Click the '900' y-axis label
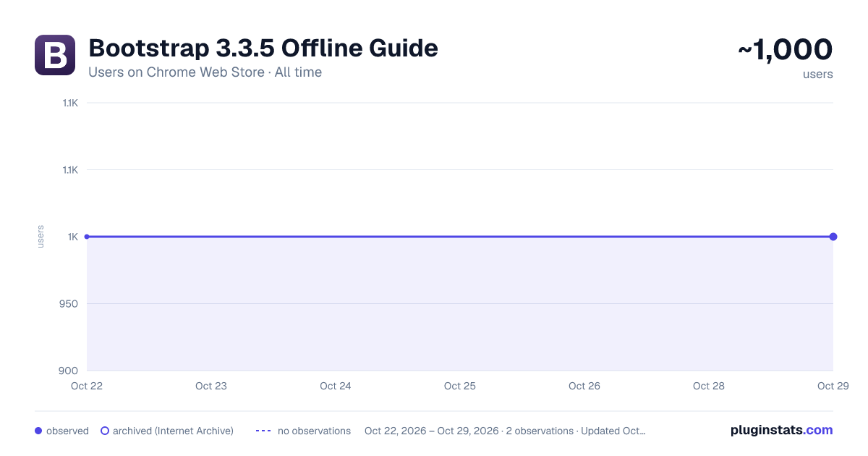This screenshot has height=456, width=868. [x=69, y=371]
